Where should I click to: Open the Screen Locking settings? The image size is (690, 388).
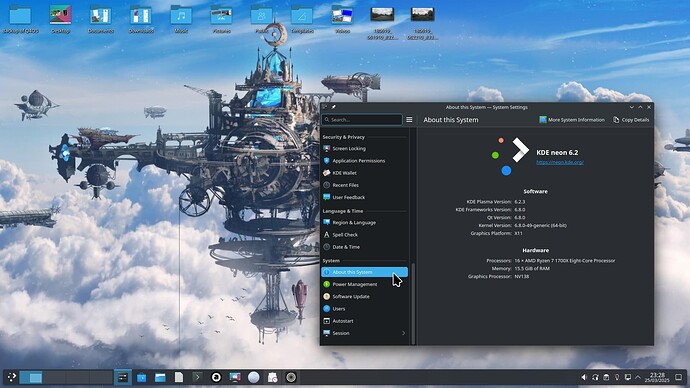point(364,149)
